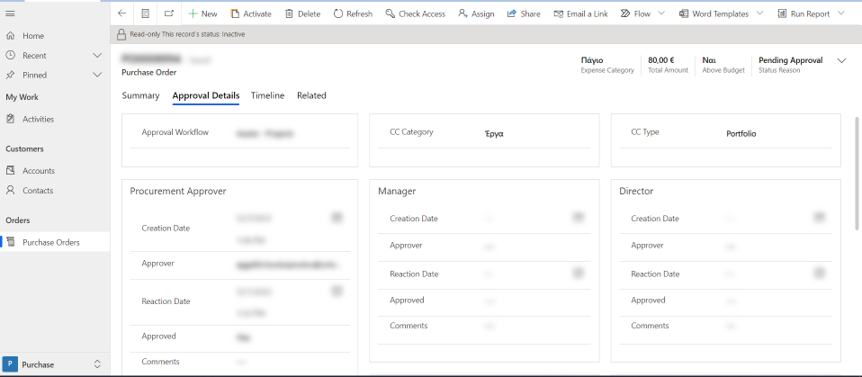Screen dimensions: 862x377
Task: Switch to the Timeline tab
Action: tap(268, 96)
